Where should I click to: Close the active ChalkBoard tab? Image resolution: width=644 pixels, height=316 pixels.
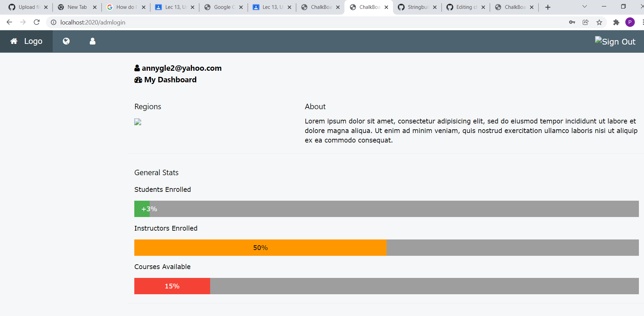[386, 7]
